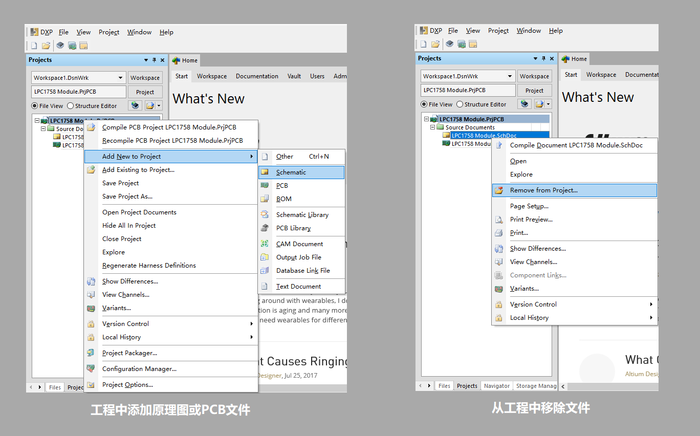Click open file icon in left toolbar
This screenshot has width=700, height=436.
(x=46, y=46)
